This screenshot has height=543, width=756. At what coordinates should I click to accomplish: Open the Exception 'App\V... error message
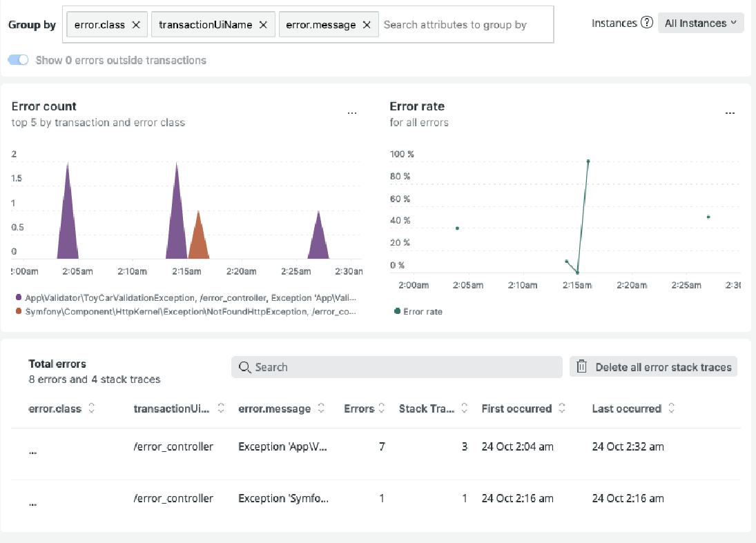(282, 446)
